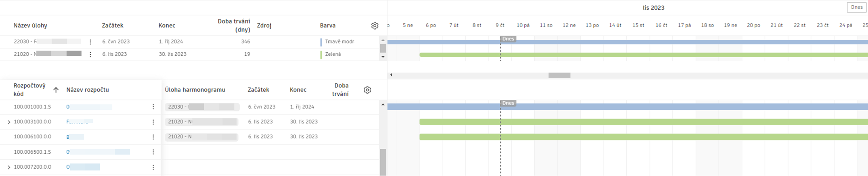
Task: Open three-dot menu for task 22030
Action: pyautogui.click(x=90, y=42)
